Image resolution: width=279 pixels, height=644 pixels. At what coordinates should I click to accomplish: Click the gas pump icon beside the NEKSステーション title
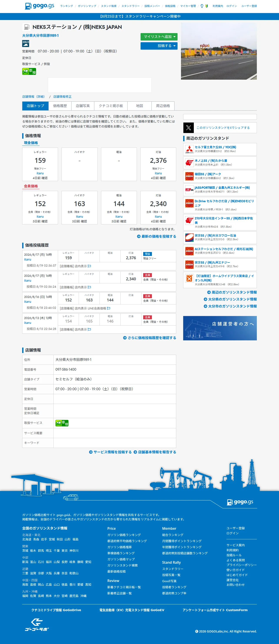pyautogui.click(x=27, y=27)
